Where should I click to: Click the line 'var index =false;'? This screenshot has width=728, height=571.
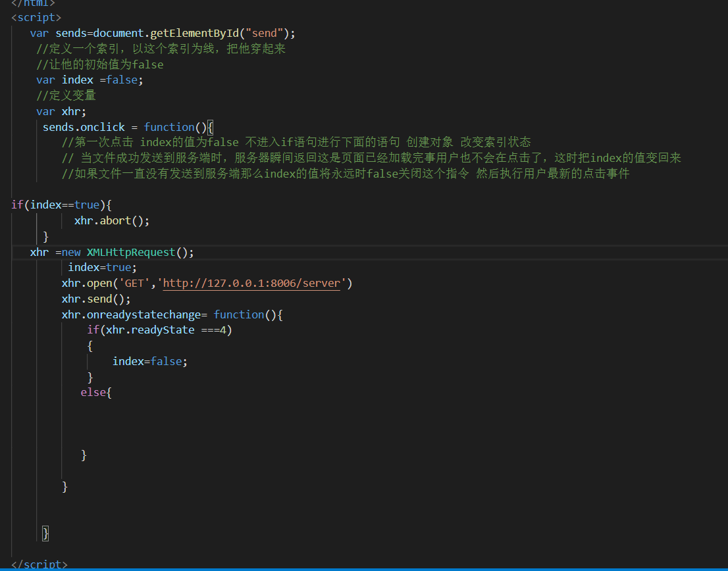(x=90, y=80)
